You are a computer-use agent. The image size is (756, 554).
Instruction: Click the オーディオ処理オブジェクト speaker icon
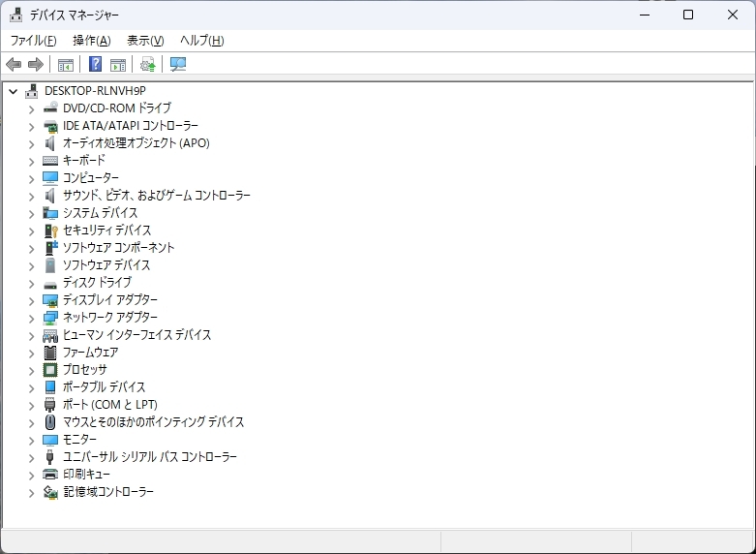[x=50, y=143]
